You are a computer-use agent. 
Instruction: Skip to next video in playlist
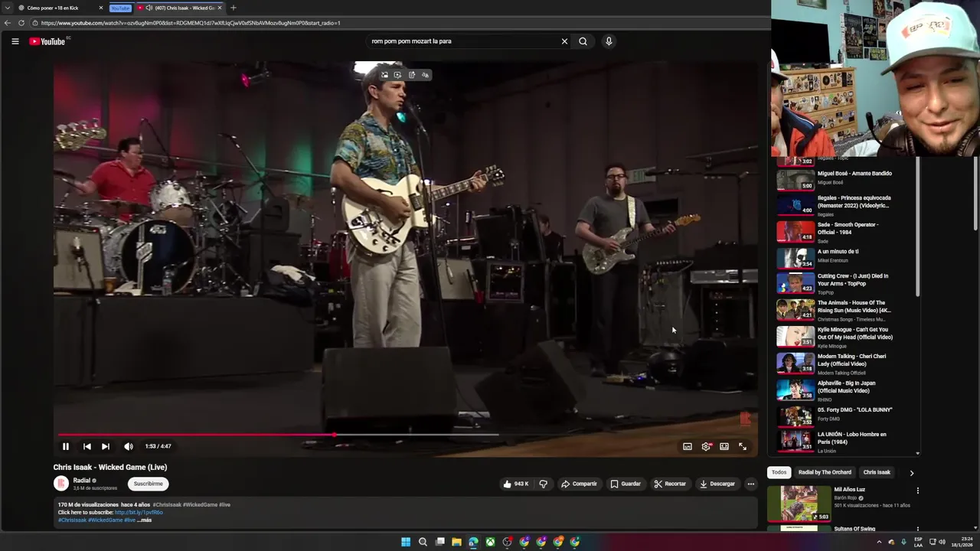click(106, 446)
